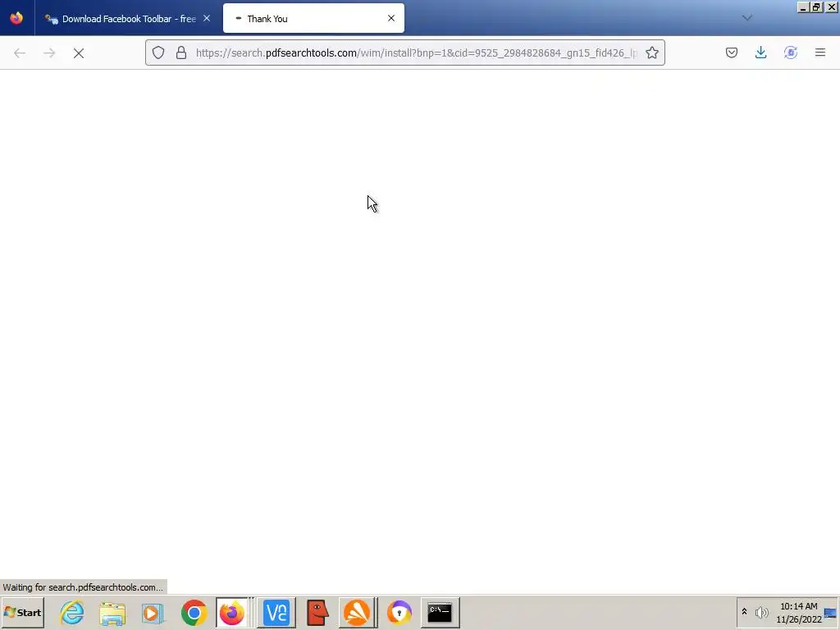Restore down the Firefox window
The width and height of the screenshot is (840, 630).
pyautogui.click(x=816, y=7)
